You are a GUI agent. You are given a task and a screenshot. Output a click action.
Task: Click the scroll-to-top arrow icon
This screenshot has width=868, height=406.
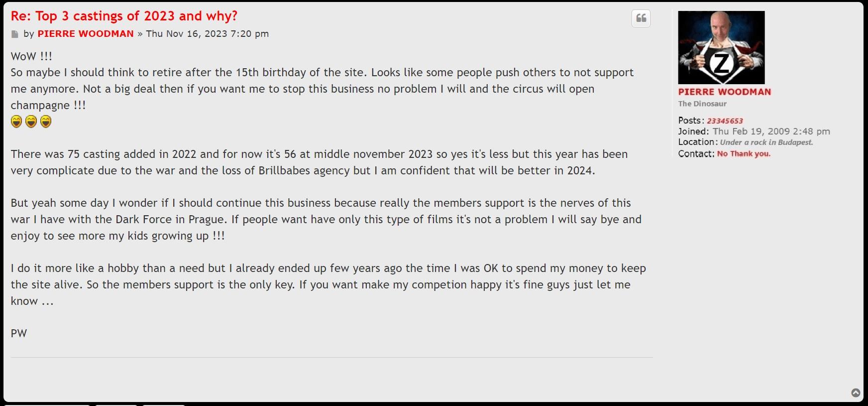tap(856, 393)
